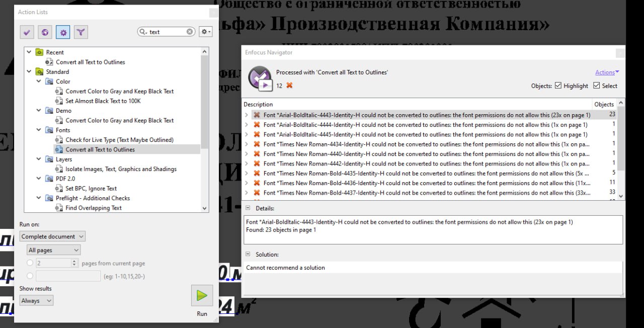
Task: Select Convert all Text to Outlines under Recent
Action: 90,62
